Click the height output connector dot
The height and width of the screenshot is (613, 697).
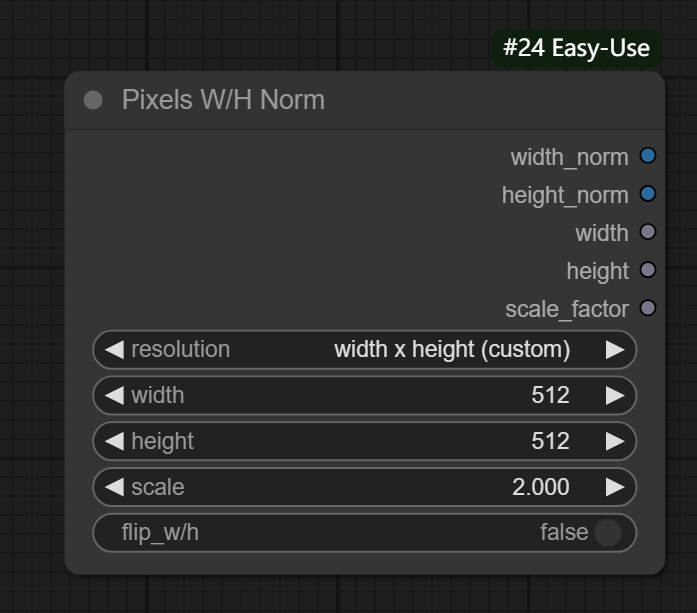648,270
